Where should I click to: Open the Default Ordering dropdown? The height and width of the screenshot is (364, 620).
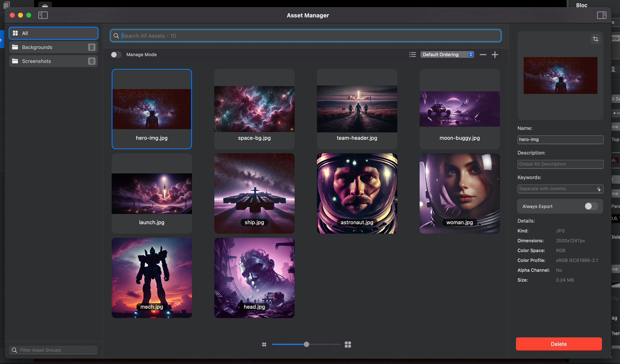[x=447, y=55]
